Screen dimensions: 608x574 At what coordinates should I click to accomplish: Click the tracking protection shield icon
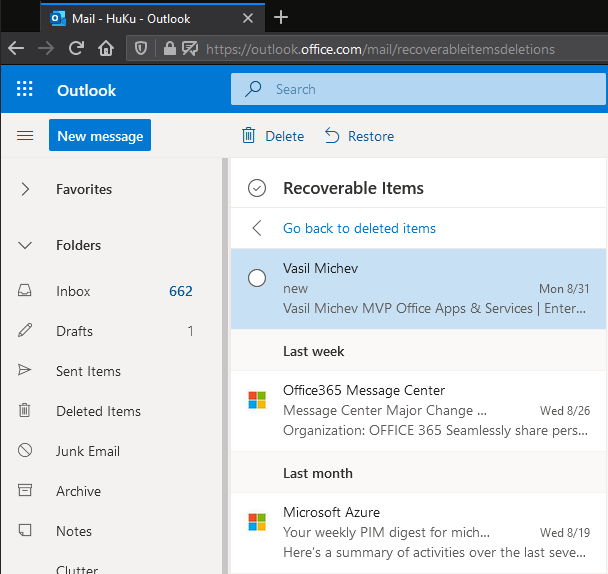141,49
